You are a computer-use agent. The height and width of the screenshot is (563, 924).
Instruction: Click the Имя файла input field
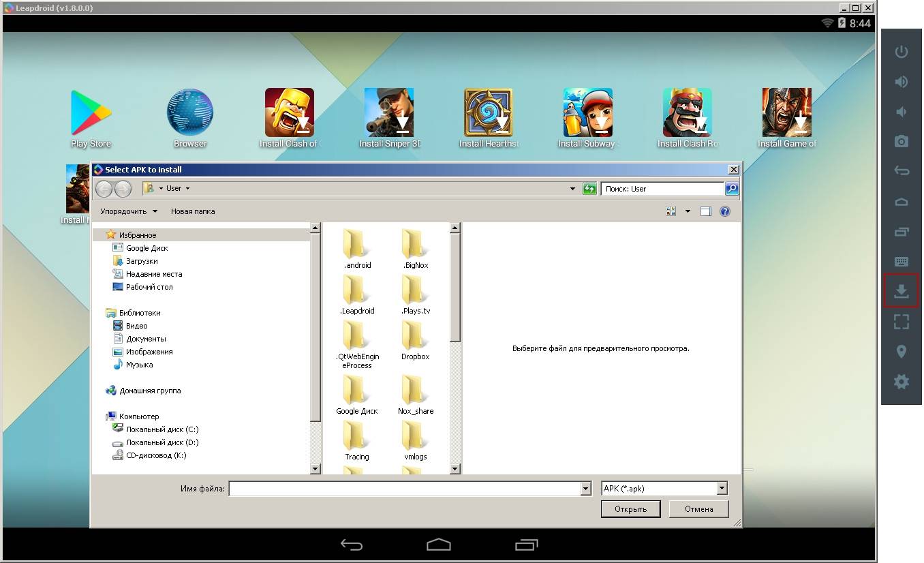405,489
